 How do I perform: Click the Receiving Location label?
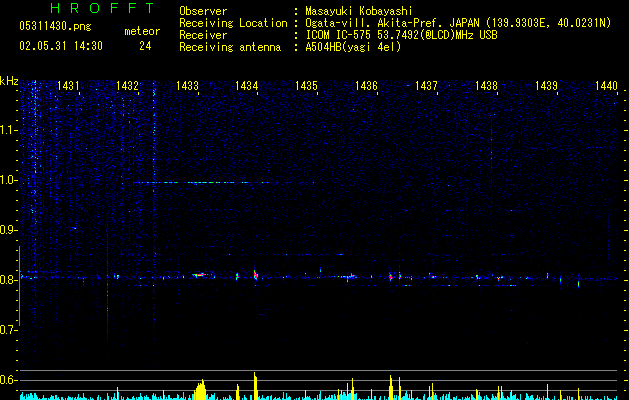(233, 23)
